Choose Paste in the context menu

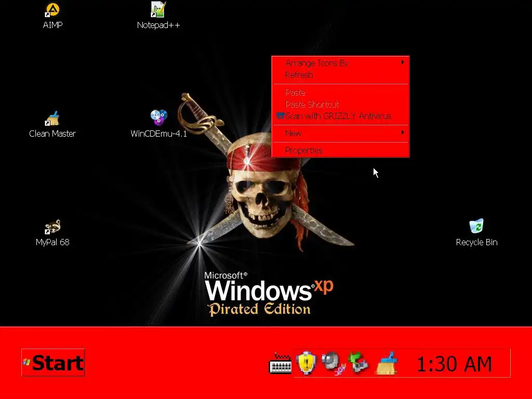coord(341,92)
